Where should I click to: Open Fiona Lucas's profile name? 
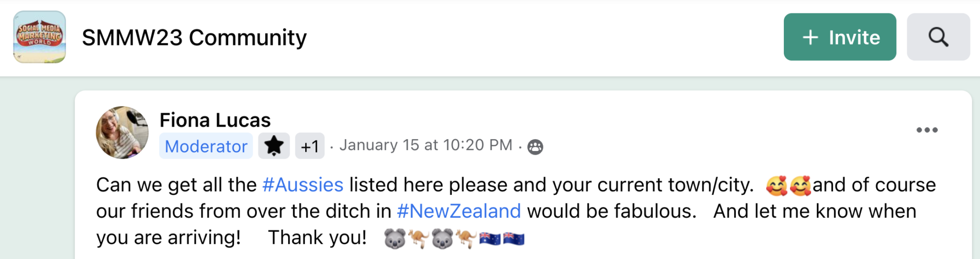(215, 120)
